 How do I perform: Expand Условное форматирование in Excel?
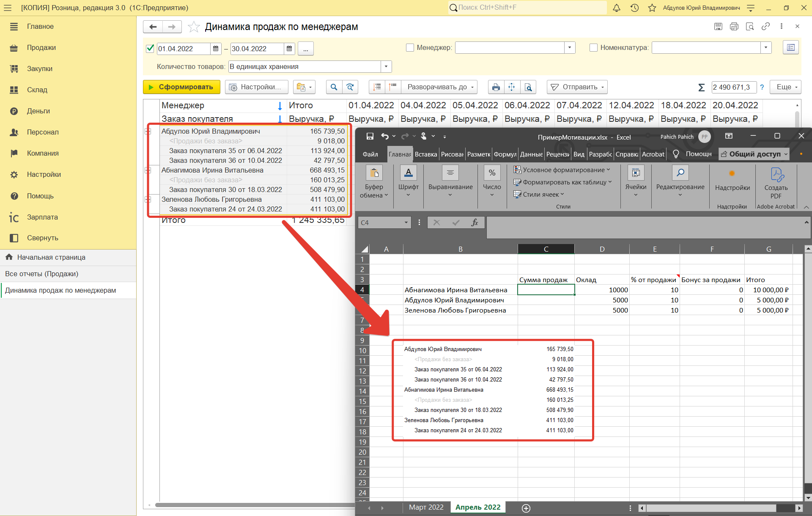pos(562,170)
